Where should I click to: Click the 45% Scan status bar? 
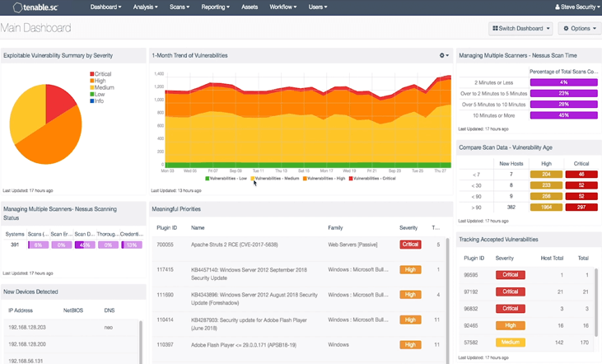(85, 245)
